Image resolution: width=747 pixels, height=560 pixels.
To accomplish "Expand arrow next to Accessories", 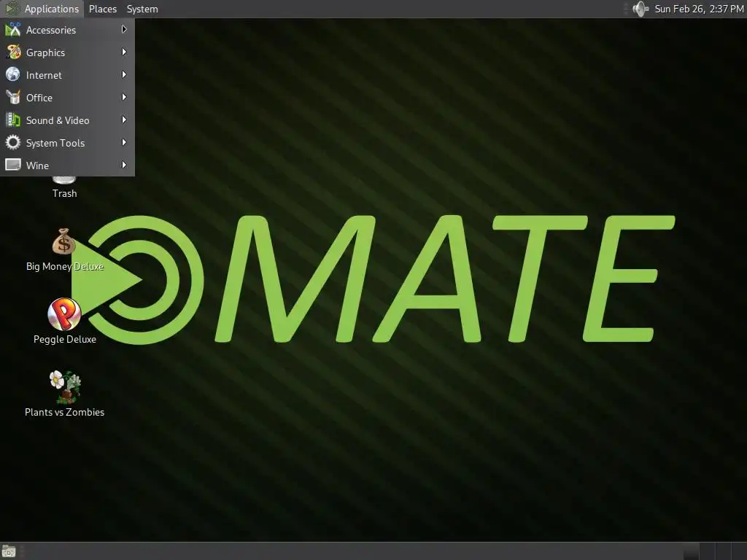I will point(124,29).
